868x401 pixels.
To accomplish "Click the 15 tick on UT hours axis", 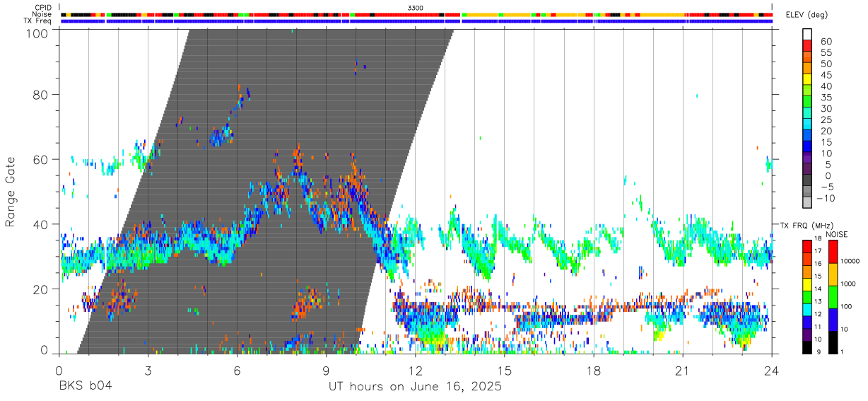I will click(505, 371).
